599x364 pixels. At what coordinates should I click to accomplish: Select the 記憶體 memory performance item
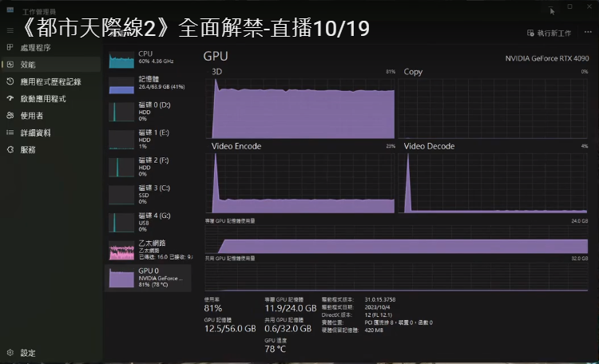[x=148, y=84]
